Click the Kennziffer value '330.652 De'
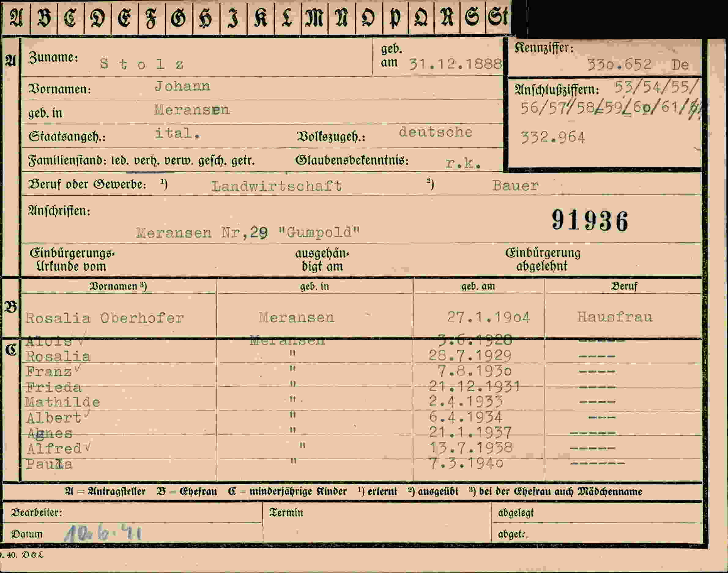This screenshot has height=573, width=728. pos(638,64)
